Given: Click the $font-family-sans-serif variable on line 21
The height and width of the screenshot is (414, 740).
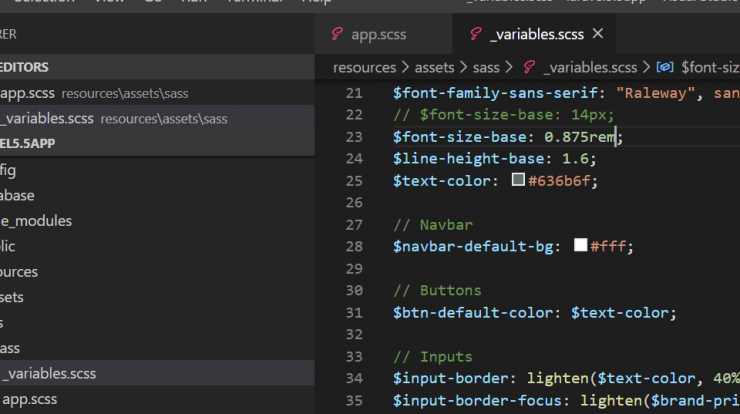Looking at the screenshot, I should (x=495, y=93).
